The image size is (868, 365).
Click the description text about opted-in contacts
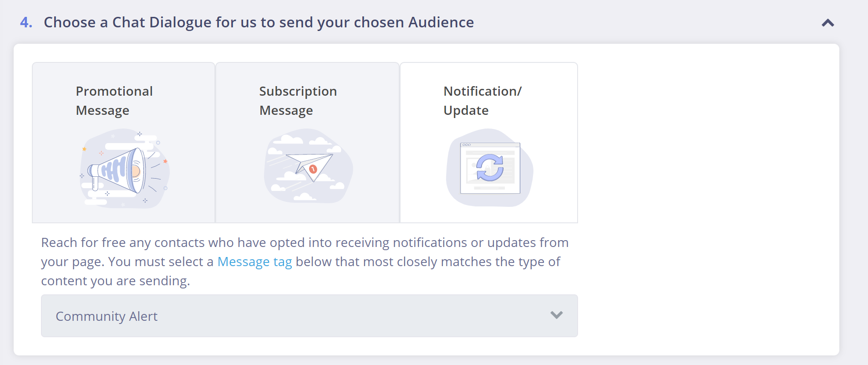[305, 262]
